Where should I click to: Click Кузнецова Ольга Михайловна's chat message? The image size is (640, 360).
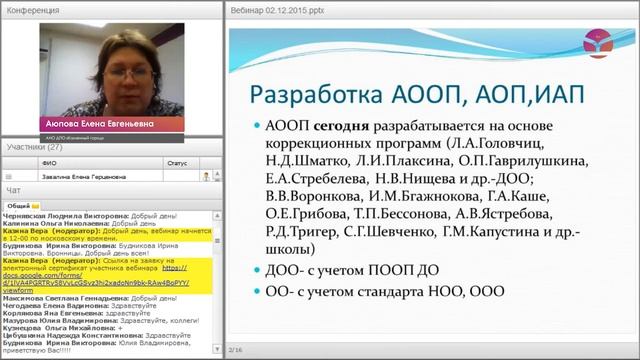[62, 328]
